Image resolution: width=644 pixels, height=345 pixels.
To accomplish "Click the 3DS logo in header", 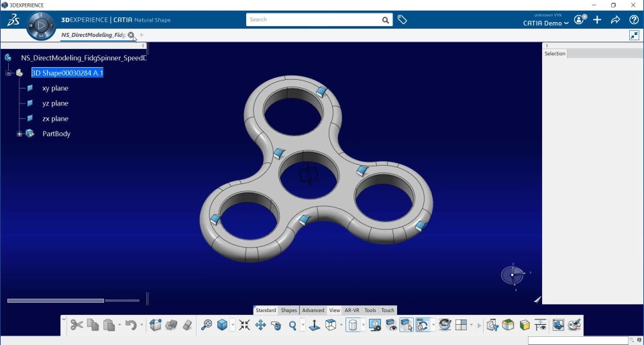I will [13, 19].
